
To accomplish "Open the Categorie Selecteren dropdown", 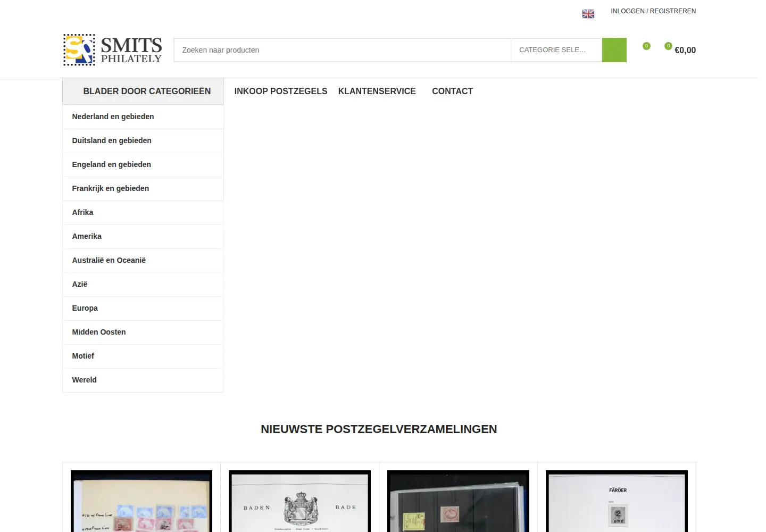I will [556, 50].
